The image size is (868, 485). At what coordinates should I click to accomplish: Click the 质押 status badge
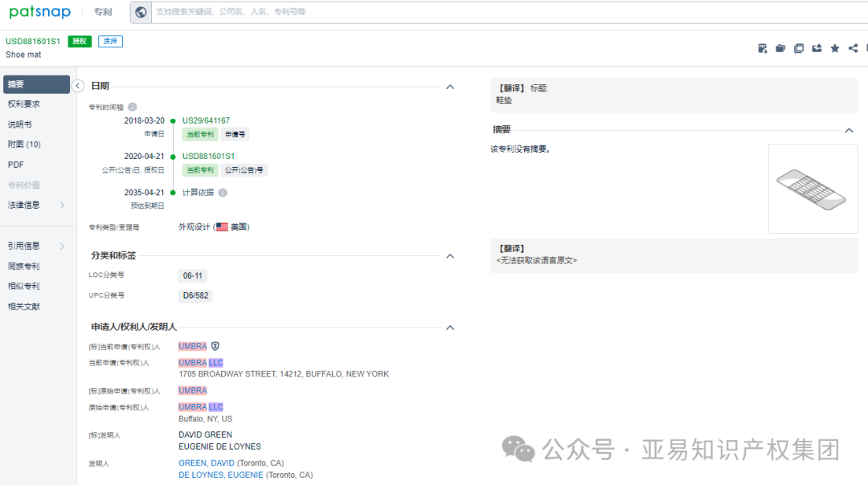click(111, 41)
